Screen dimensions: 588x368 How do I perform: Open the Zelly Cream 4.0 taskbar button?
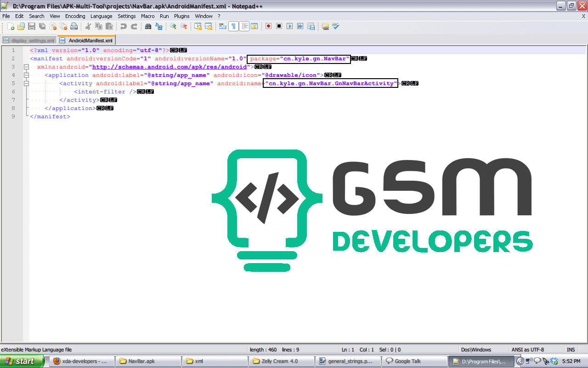point(281,361)
